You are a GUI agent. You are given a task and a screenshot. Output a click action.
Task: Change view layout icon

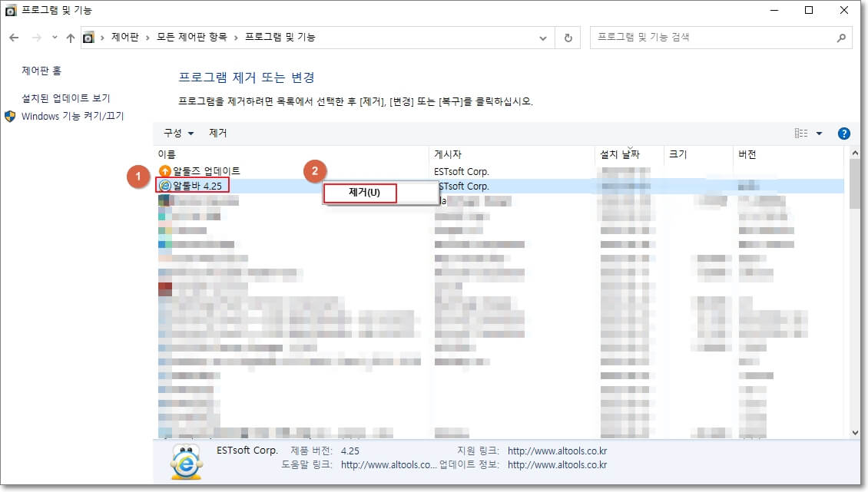click(x=801, y=134)
